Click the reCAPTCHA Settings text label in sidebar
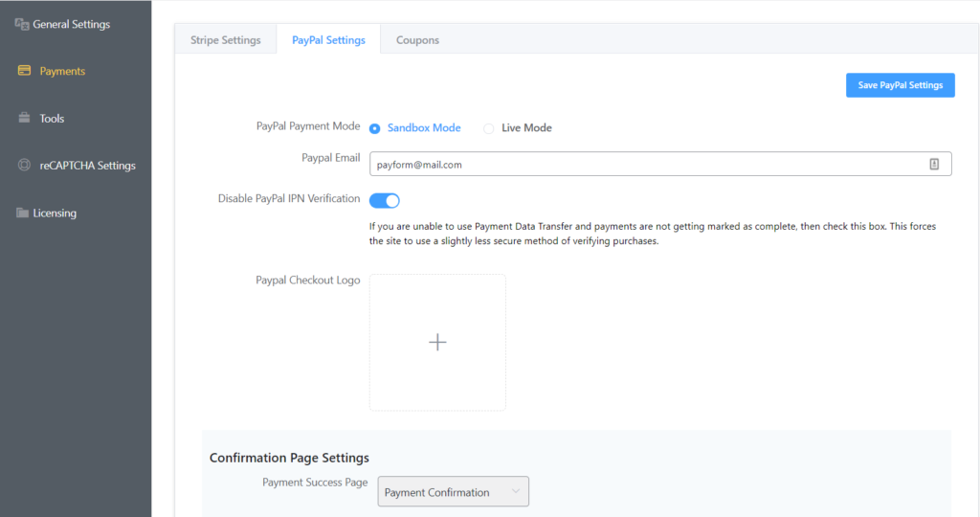Image resolution: width=980 pixels, height=517 pixels. coord(87,166)
